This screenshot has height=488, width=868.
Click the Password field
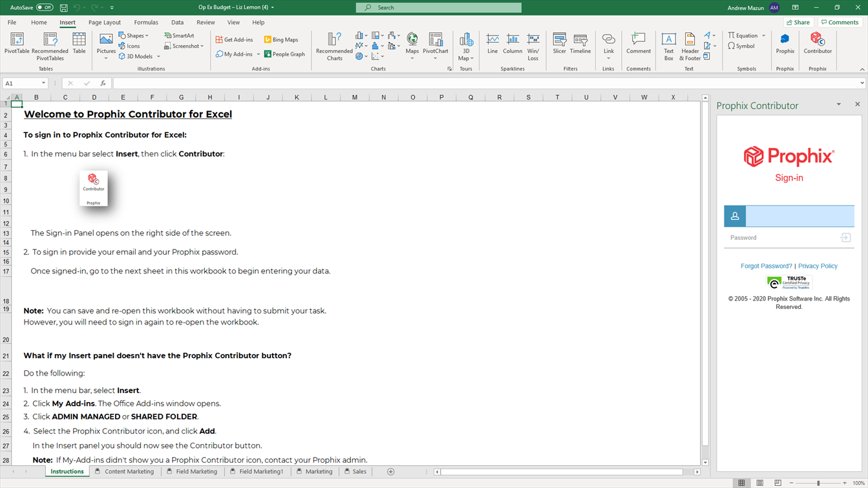coord(781,238)
